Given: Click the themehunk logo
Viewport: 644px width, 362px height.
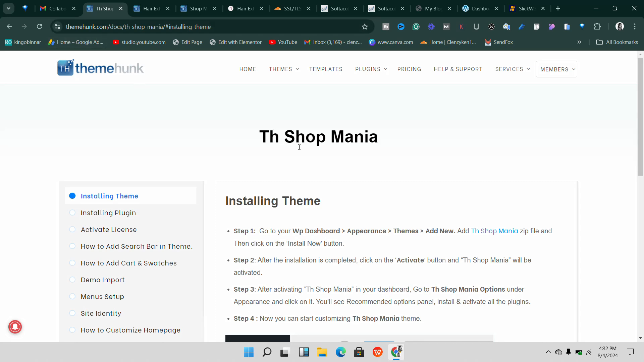Looking at the screenshot, I should point(100,68).
